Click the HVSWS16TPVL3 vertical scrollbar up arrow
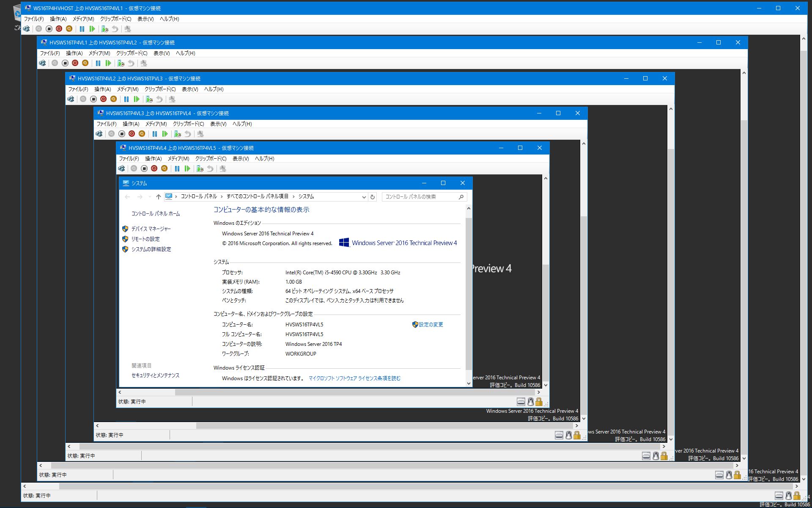812x508 pixels. click(x=671, y=109)
